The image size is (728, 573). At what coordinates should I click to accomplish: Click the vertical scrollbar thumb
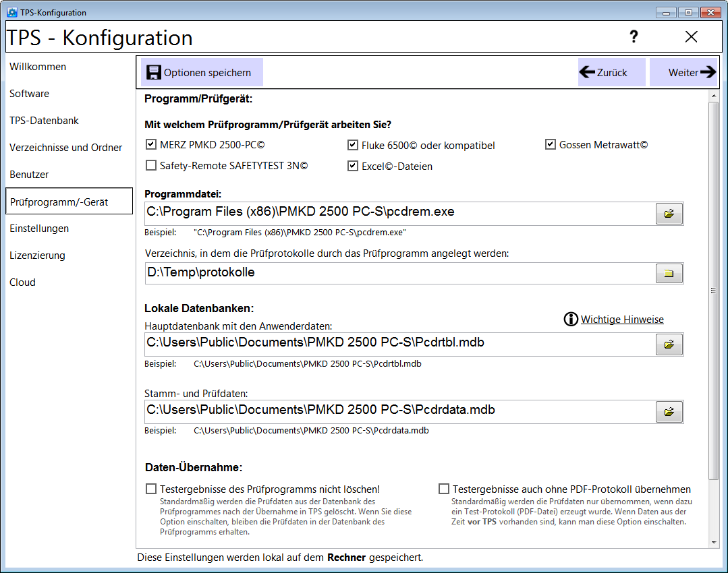[x=714, y=291]
